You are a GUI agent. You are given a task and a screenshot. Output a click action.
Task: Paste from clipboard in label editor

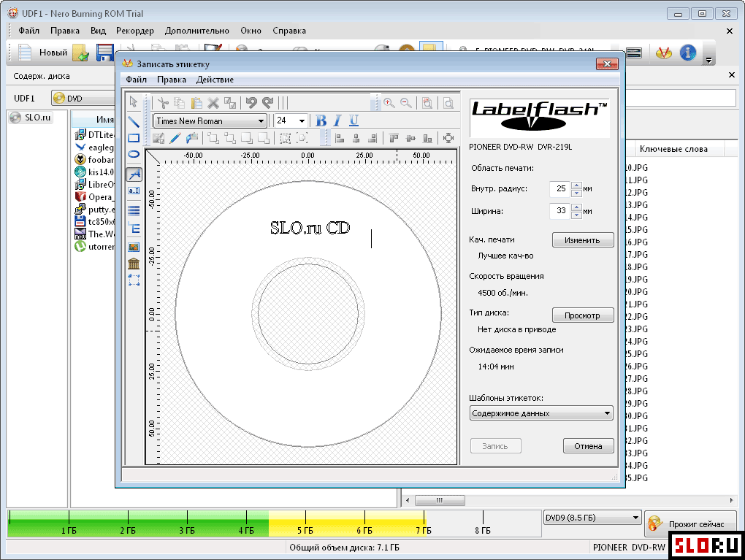click(x=196, y=103)
